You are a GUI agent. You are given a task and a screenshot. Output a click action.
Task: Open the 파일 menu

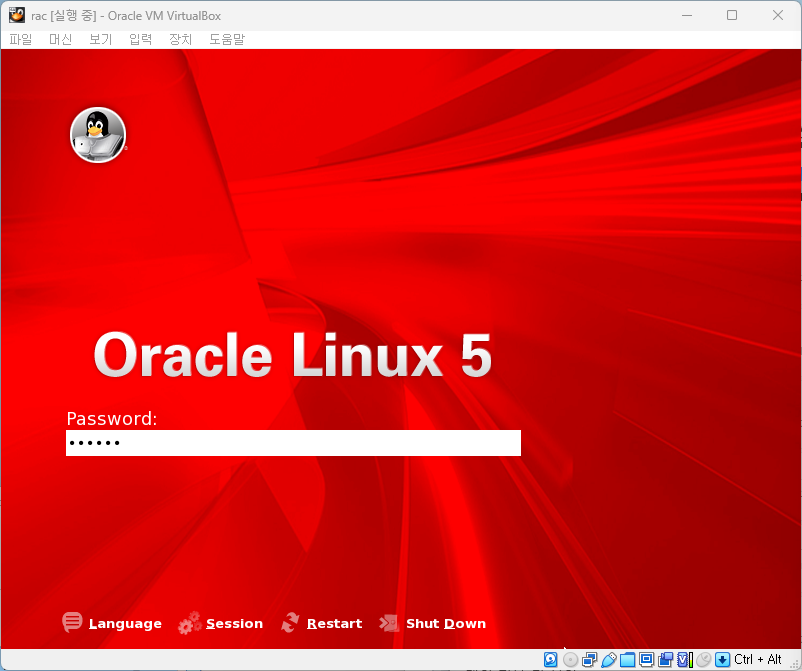pos(20,39)
